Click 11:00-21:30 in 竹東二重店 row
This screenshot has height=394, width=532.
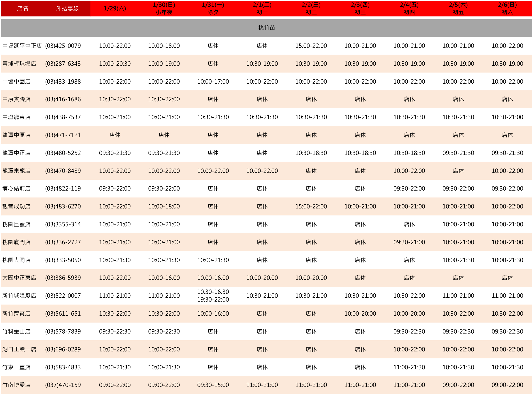pyautogui.click(x=409, y=367)
